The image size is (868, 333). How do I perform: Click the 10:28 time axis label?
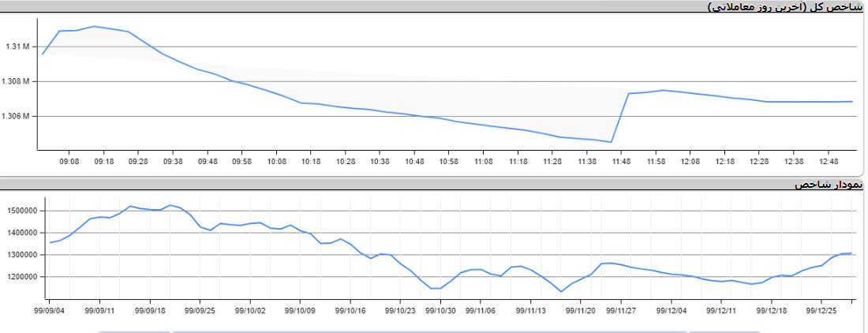345,161
